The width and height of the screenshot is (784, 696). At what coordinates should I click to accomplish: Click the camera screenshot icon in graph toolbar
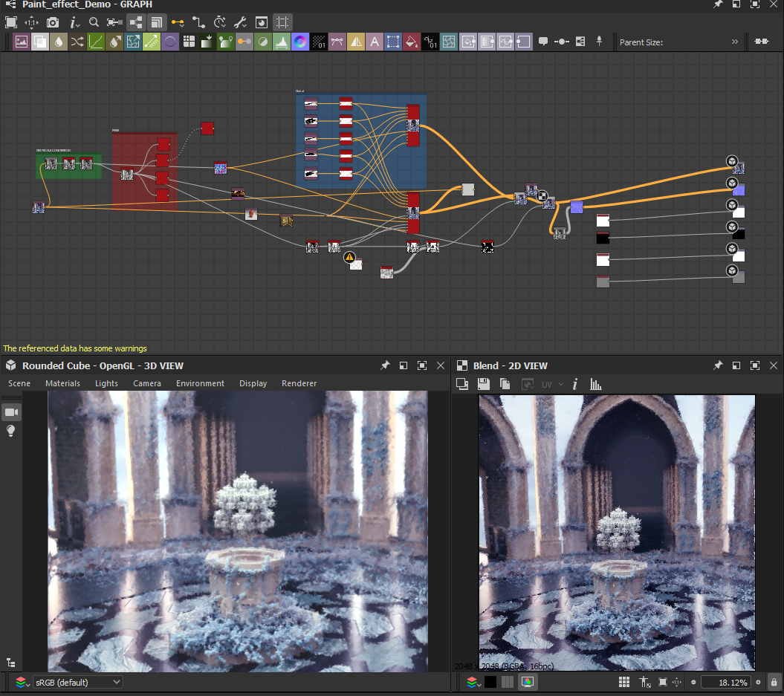click(x=54, y=22)
